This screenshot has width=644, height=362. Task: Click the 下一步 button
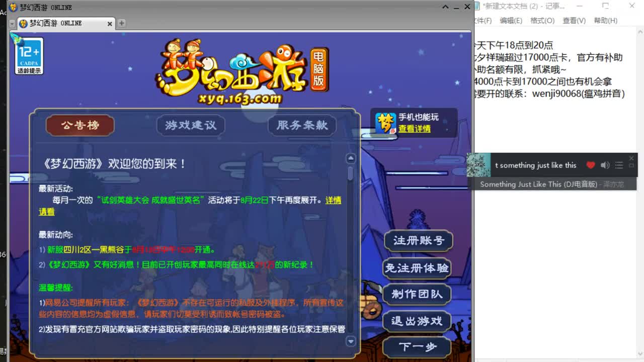click(x=417, y=347)
